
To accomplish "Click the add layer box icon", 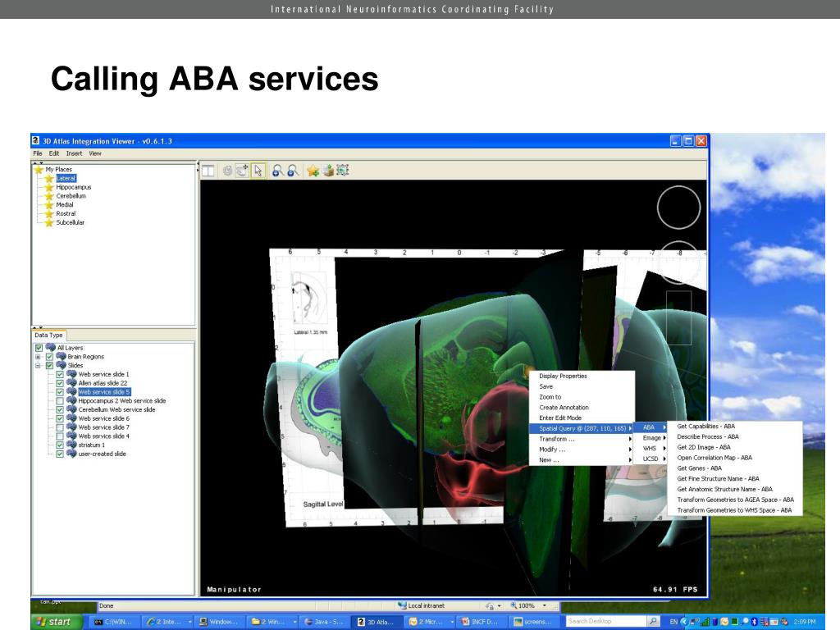I will point(328,171).
